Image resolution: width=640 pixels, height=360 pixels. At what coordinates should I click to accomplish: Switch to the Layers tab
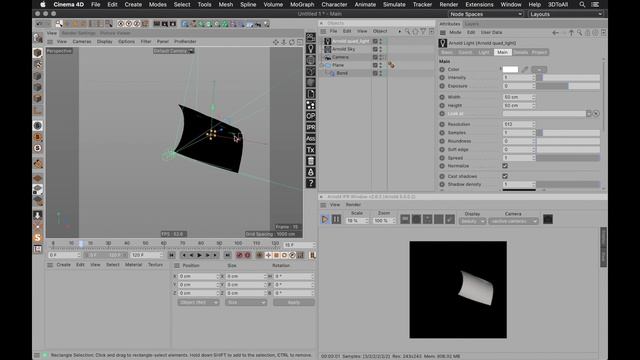pos(471,24)
